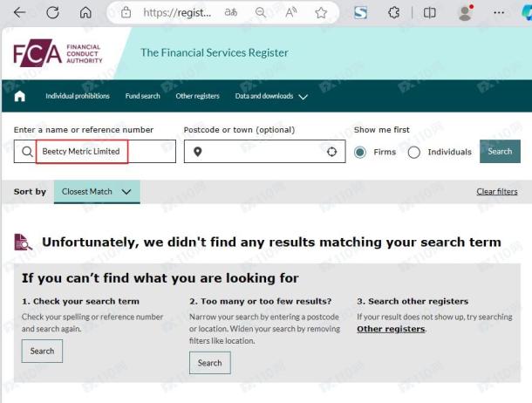Screen dimensions: 532x403
Task: Open the browser profile avatar
Action: pyautogui.click(x=465, y=13)
